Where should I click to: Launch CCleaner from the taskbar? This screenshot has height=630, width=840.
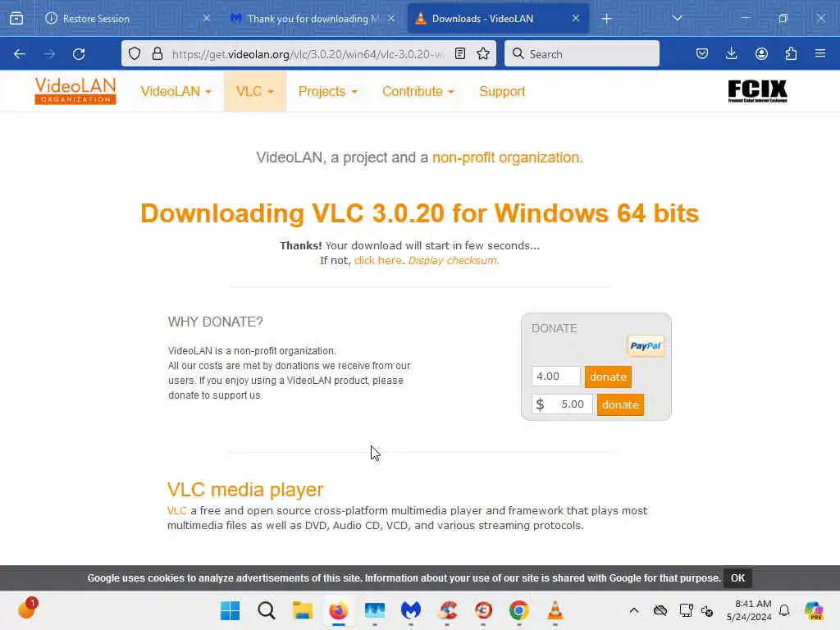point(447,610)
